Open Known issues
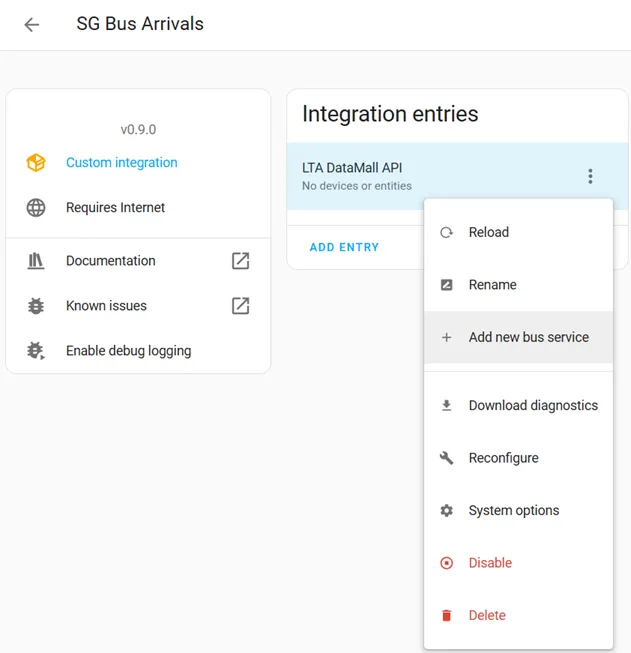Viewport: 631px width, 653px height. tap(106, 306)
